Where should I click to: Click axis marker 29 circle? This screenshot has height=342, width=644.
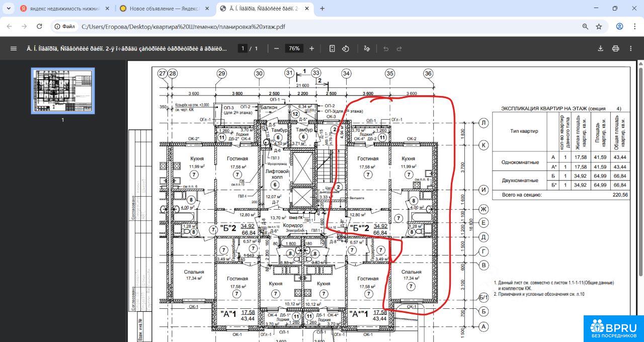[222, 73]
